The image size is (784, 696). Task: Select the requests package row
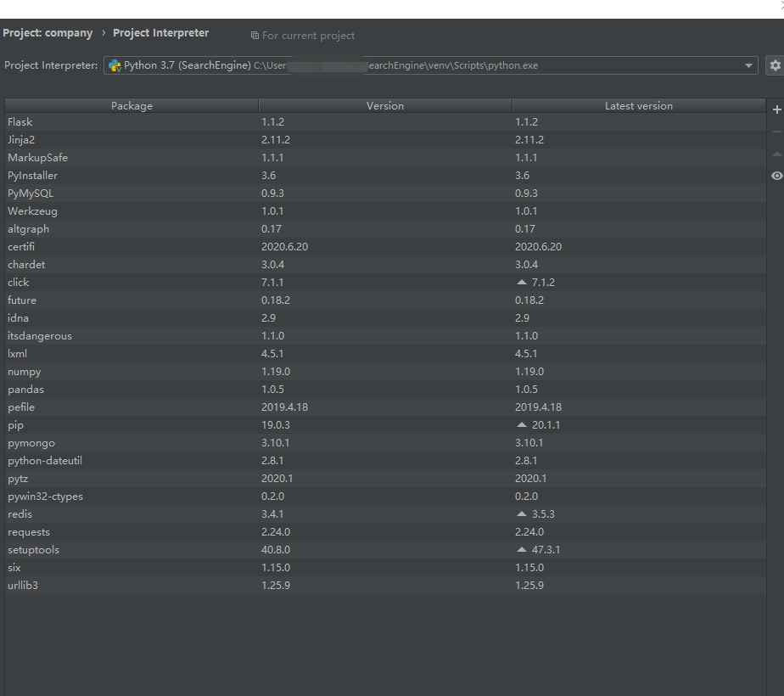pos(385,532)
